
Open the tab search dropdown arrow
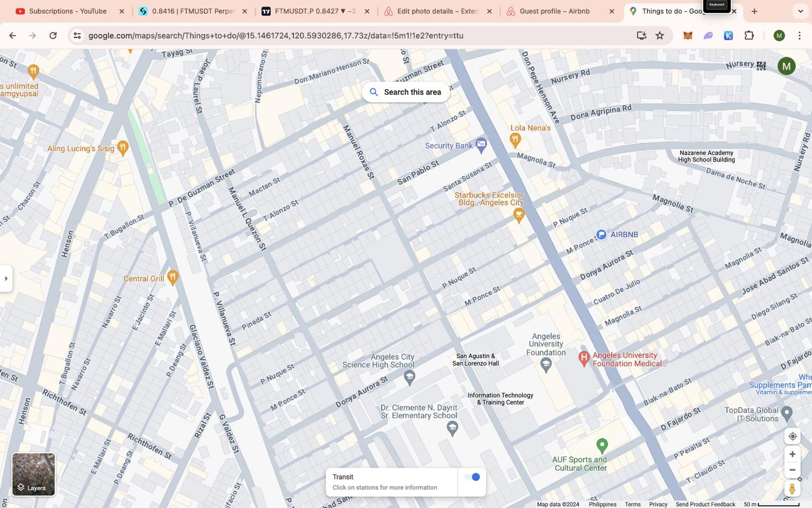pos(800,11)
